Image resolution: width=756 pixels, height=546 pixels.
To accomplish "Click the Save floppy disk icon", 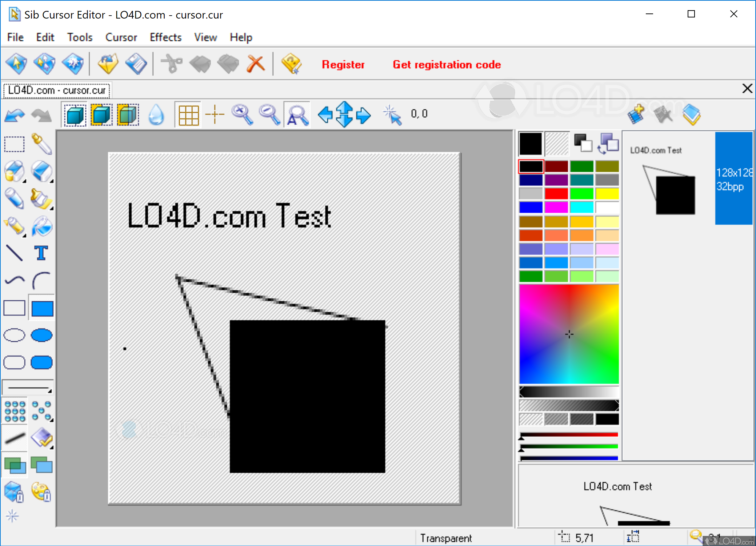I will coord(136,64).
